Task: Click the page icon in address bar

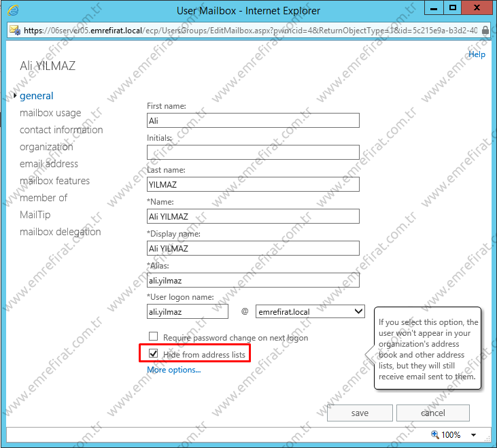Action: tap(14, 31)
